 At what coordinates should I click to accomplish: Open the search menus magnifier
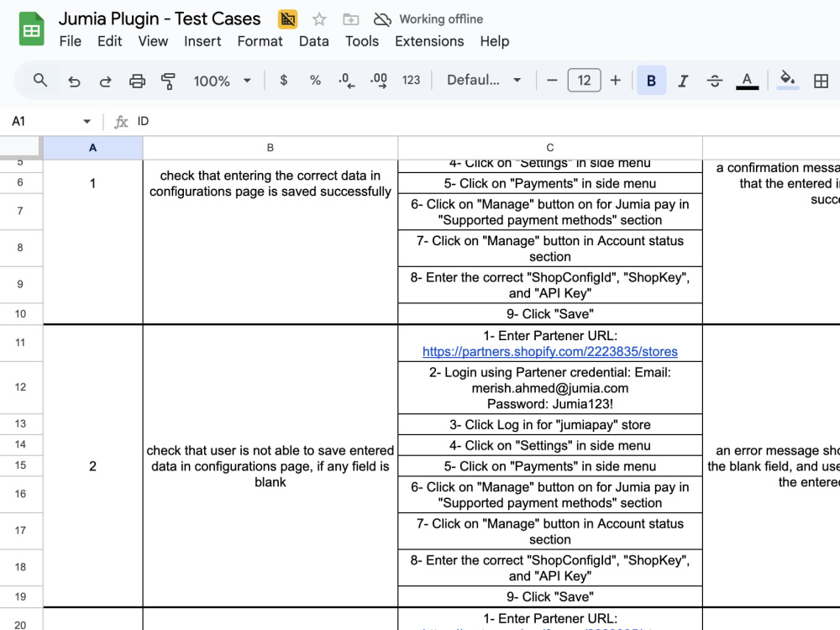tap(40, 81)
